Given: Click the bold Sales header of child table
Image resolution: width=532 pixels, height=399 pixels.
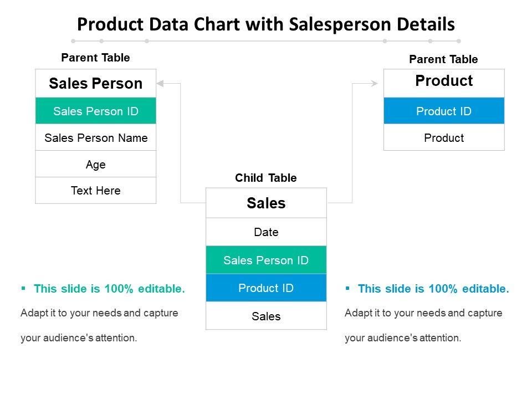Looking at the screenshot, I should [x=266, y=203].
